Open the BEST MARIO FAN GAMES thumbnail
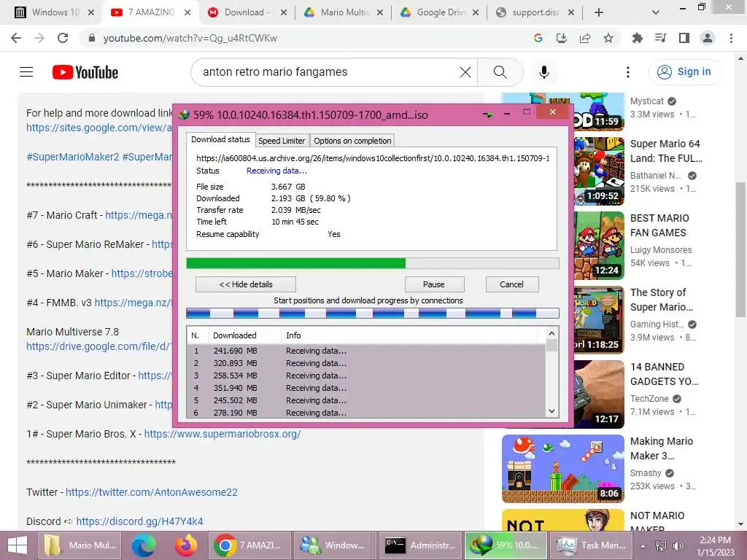Viewport: 747px width, 560px height. (x=599, y=245)
